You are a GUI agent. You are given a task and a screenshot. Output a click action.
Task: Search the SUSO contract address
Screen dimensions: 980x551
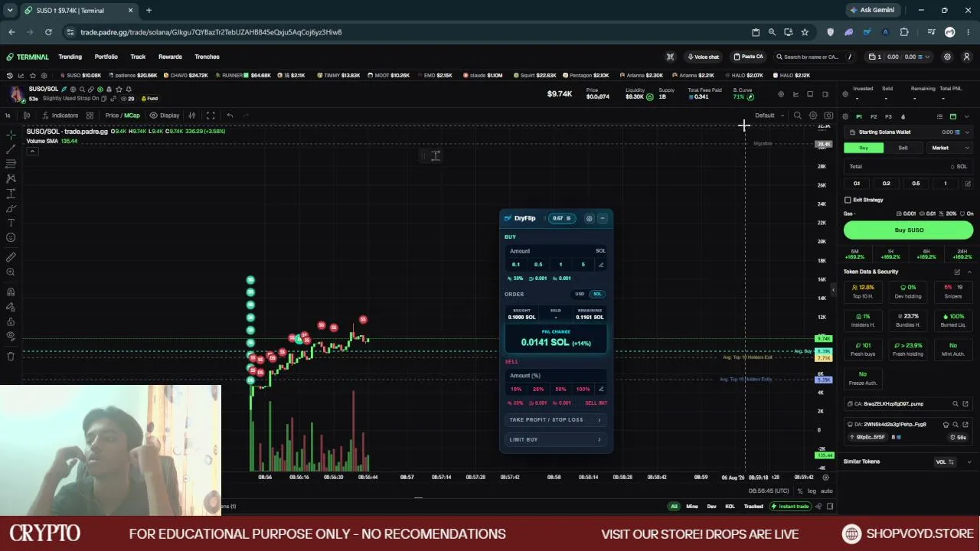[x=955, y=404]
